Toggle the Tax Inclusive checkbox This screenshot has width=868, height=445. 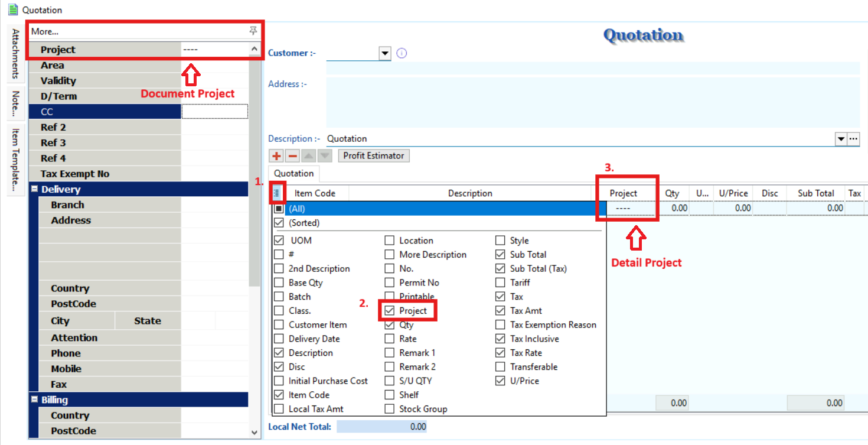[x=500, y=339]
